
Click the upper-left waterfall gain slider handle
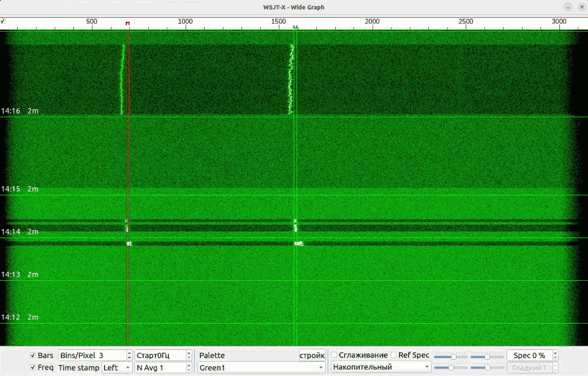point(453,357)
